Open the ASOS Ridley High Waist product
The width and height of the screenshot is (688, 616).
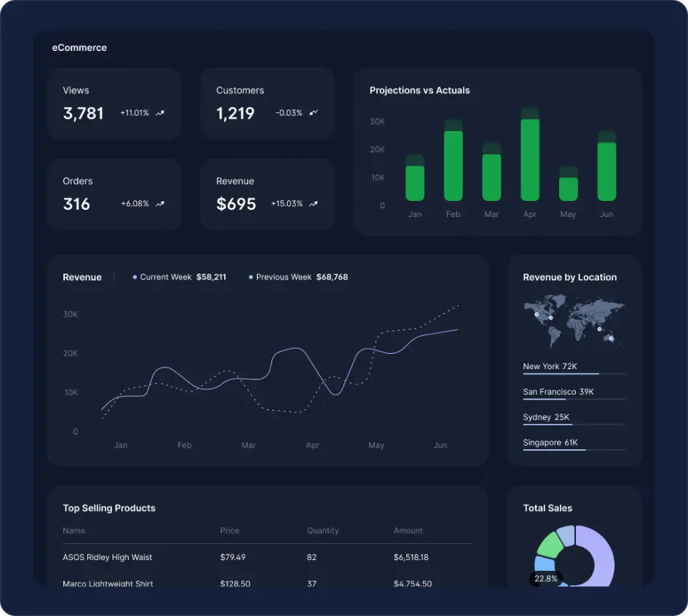point(108,558)
